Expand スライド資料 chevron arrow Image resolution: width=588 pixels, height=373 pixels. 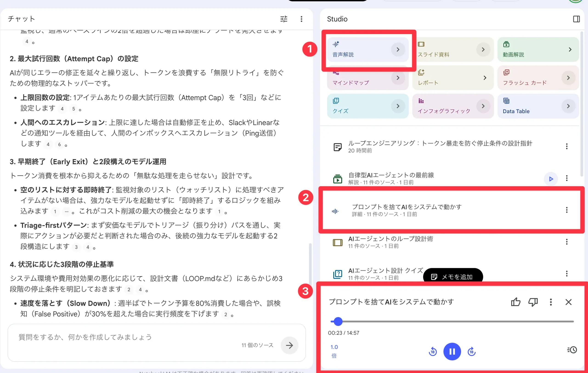[483, 49]
